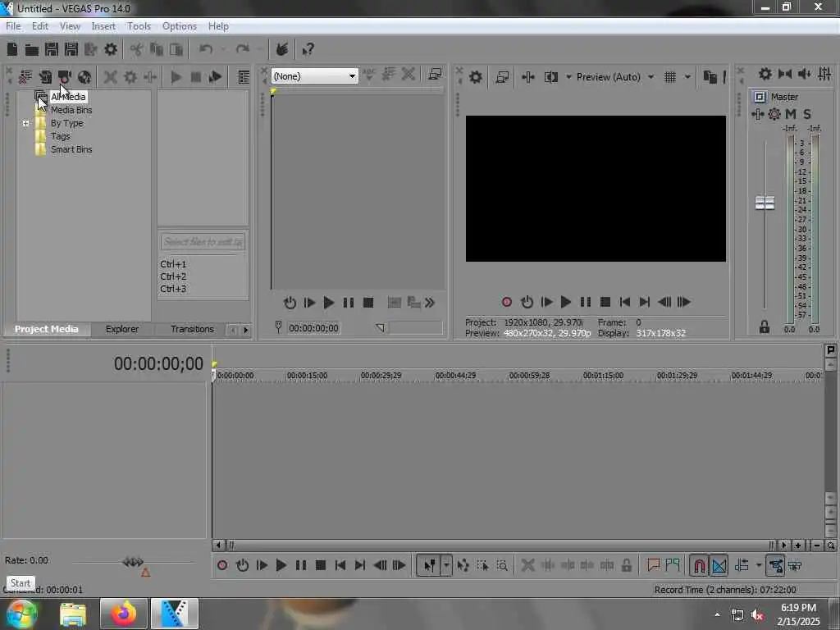Click the Project Media tag entry field
This screenshot has height=630, width=840.
click(x=203, y=242)
